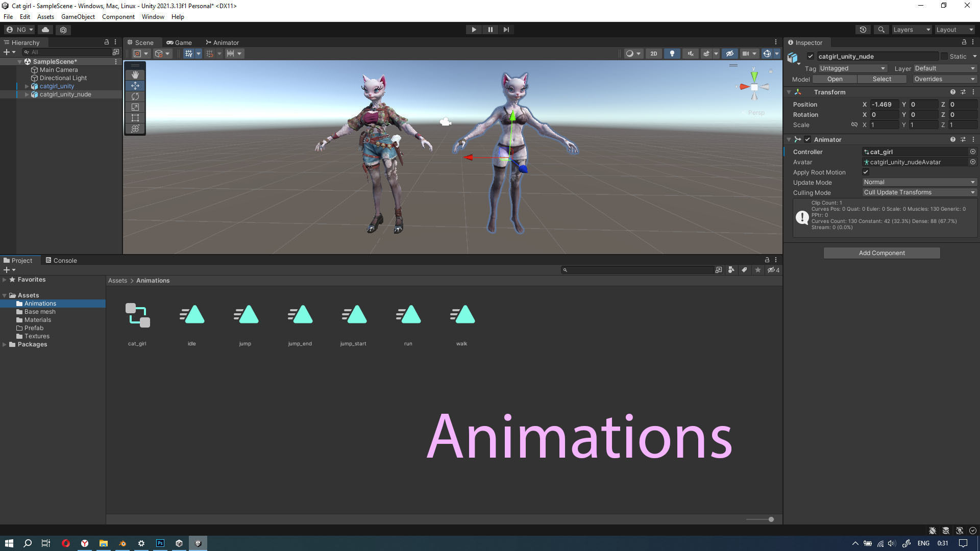The image size is (980, 551).
Task: Open the Undo History icon
Action: [x=863, y=30]
